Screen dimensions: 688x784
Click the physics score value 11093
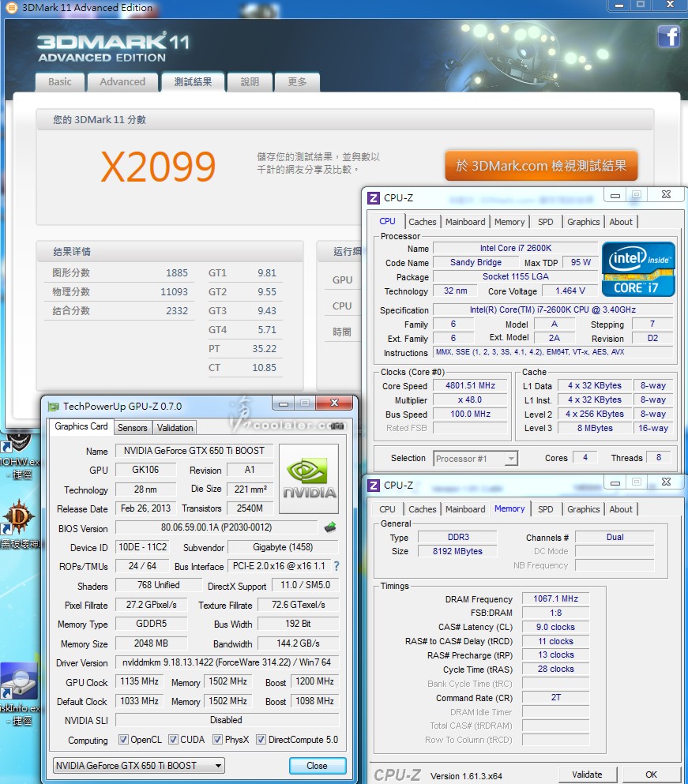pyautogui.click(x=174, y=292)
